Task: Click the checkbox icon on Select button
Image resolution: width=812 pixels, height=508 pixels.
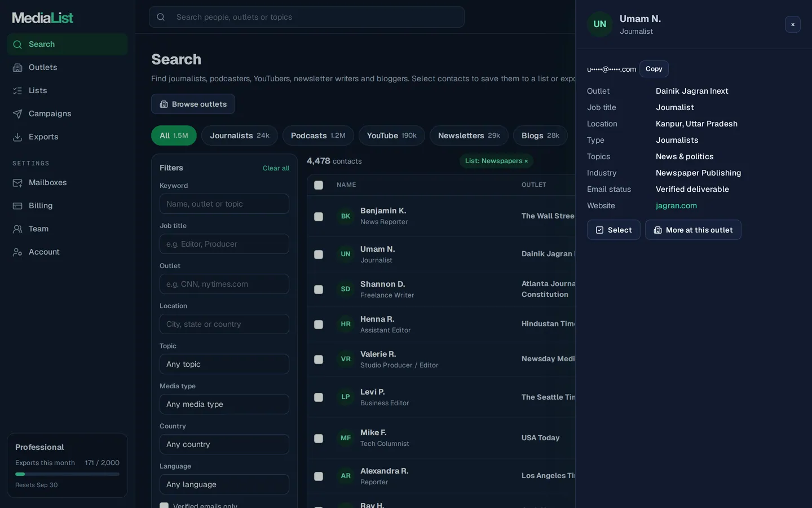Action: pyautogui.click(x=599, y=230)
